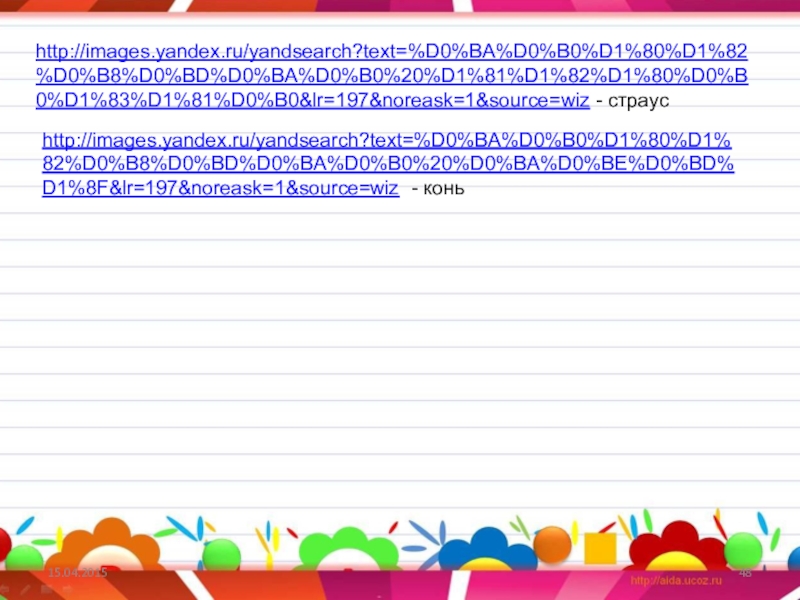Click the slide number 48
Image resolution: width=800 pixels, height=600 pixels.
click(x=745, y=572)
